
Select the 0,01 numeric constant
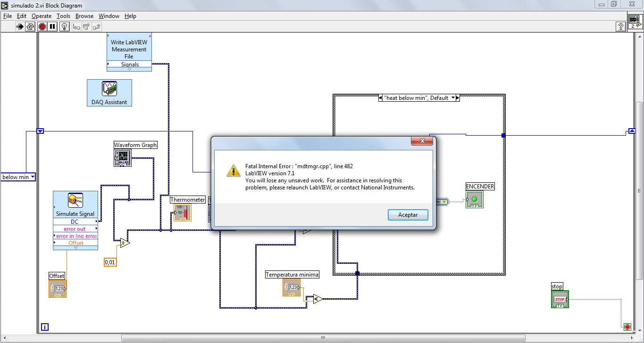pos(110,262)
